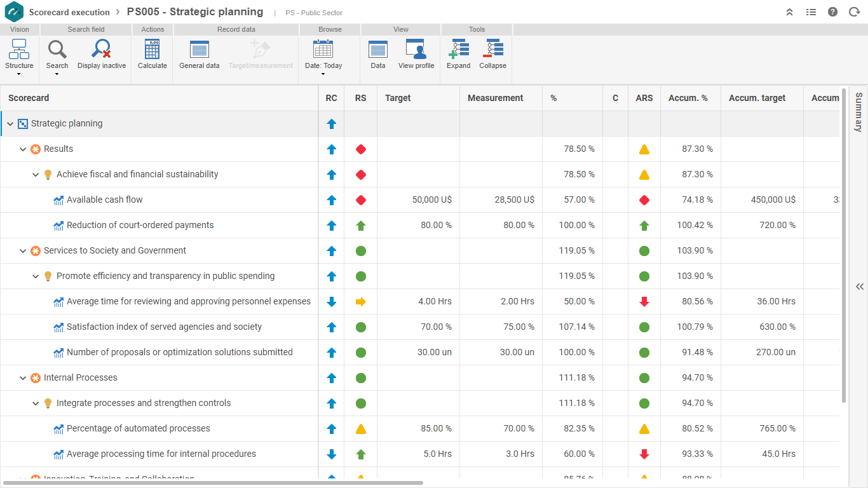Open the Summary side panel tab
The image size is (868, 488).
click(858, 112)
